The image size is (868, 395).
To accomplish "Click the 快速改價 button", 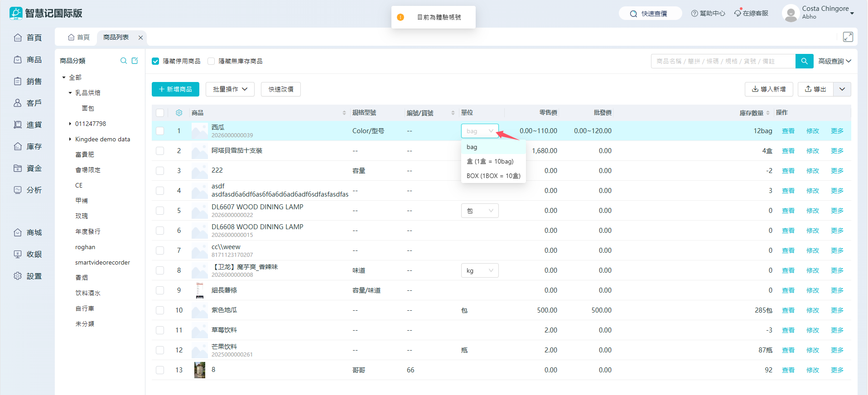I will 280,89.
